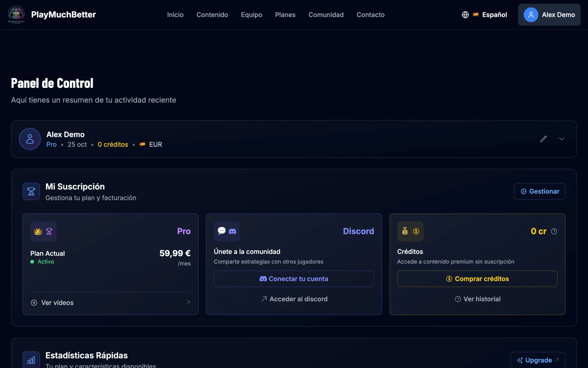
Task: Click the globe language icon
Action: [465, 15]
